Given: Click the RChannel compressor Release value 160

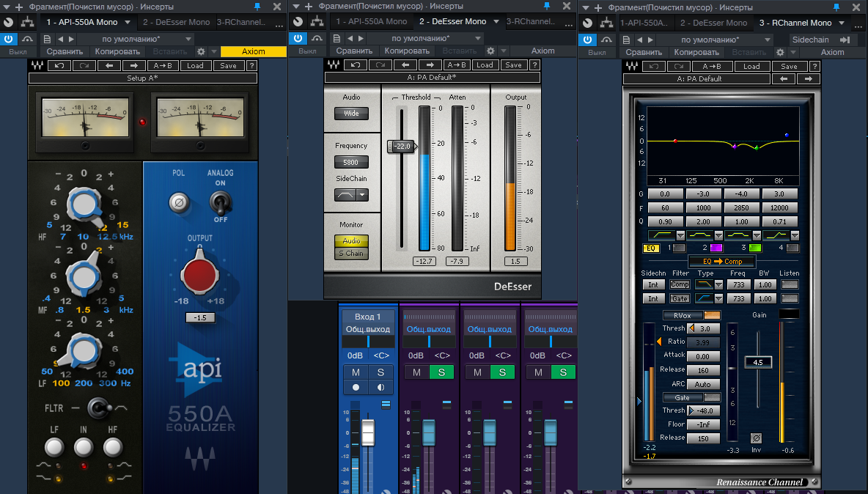Looking at the screenshot, I should (x=703, y=370).
